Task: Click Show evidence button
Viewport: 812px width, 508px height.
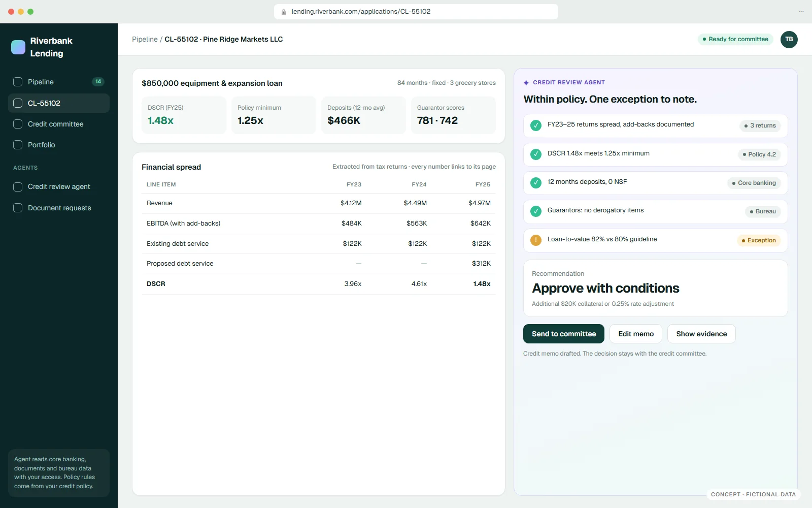Action: (x=701, y=334)
